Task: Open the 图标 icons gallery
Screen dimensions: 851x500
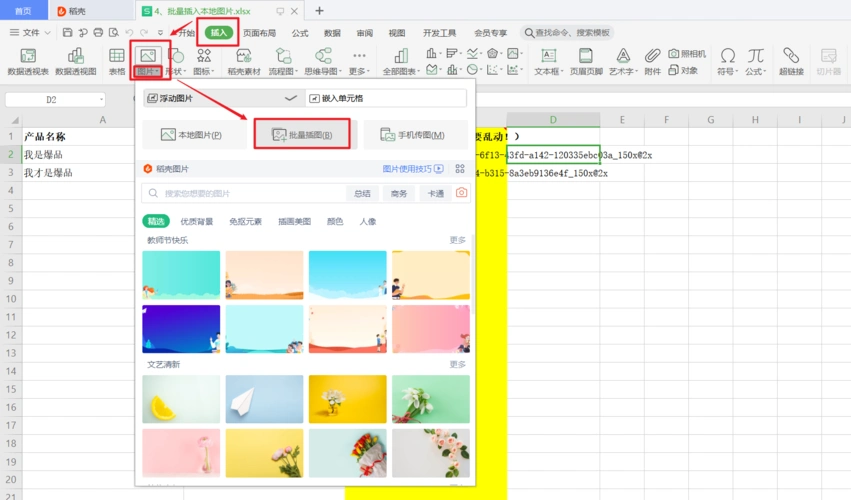Action: (204, 61)
